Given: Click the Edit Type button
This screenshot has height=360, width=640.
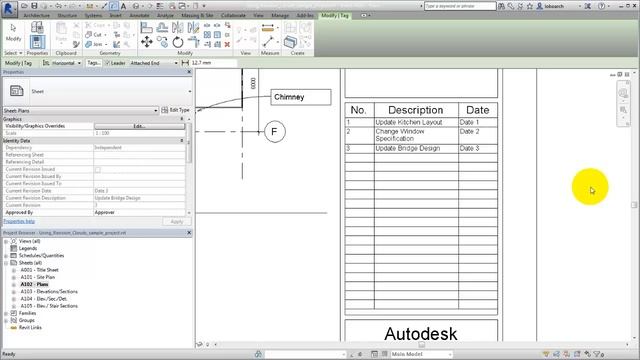Looking at the screenshot, I should pos(176,110).
